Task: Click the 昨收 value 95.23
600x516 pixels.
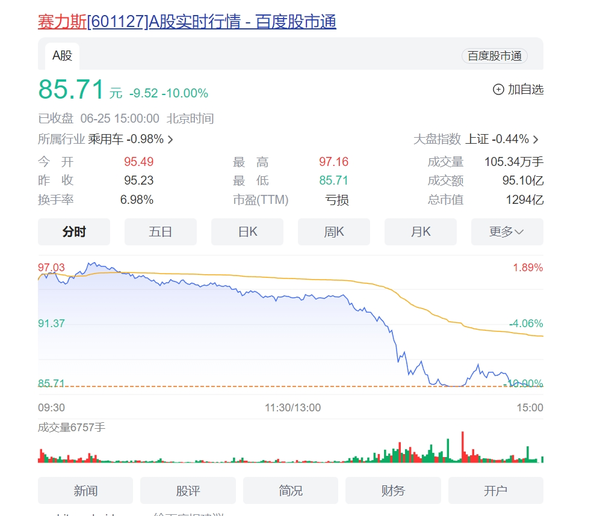Action: 139,180
